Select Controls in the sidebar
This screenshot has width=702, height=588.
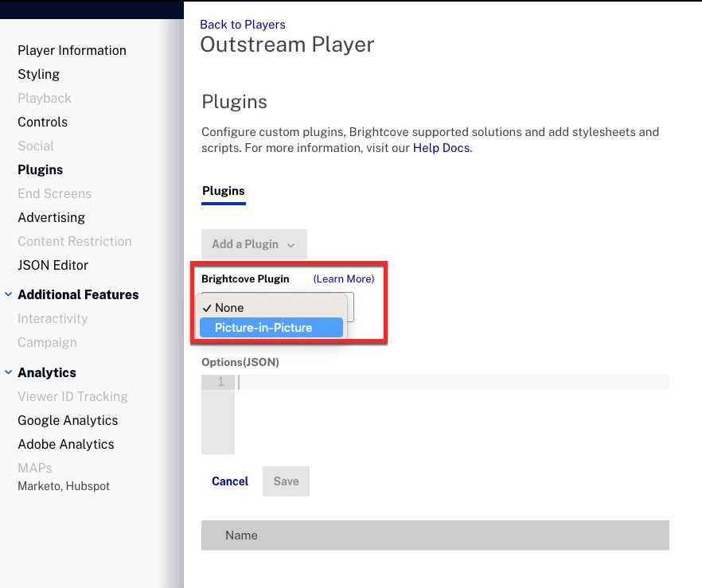click(x=42, y=122)
